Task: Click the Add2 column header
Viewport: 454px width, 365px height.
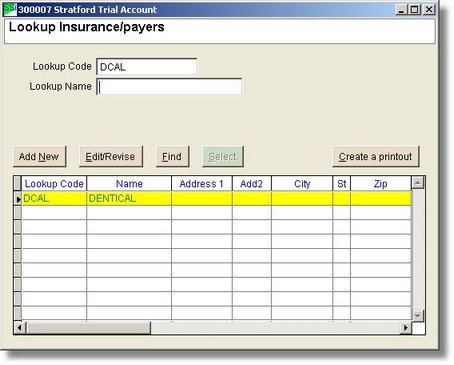Action: (x=252, y=184)
